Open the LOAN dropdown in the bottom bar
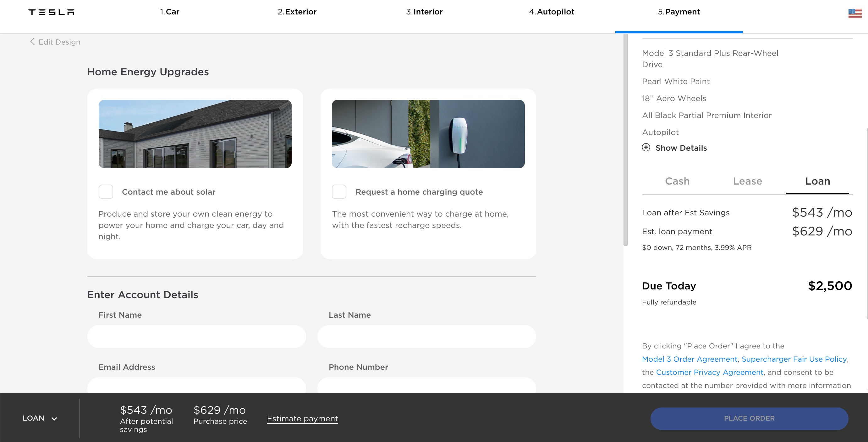 click(x=40, y=418)
